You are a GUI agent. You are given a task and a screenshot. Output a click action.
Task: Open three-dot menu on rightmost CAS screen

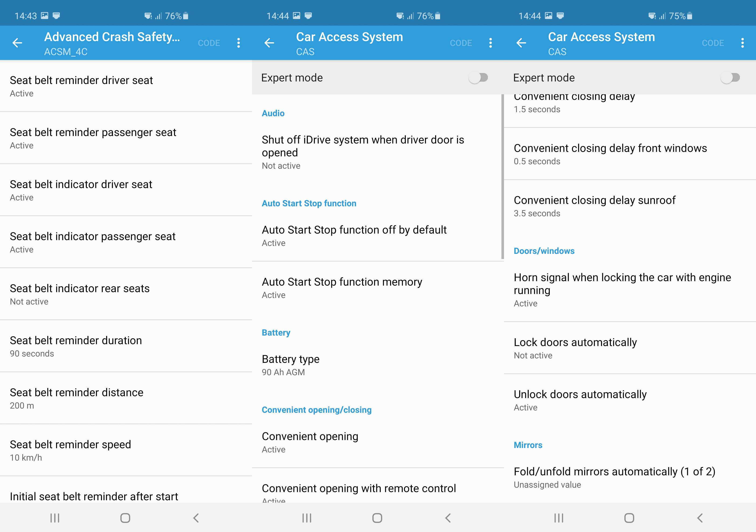pyautogui.click(x=742, y=43)
